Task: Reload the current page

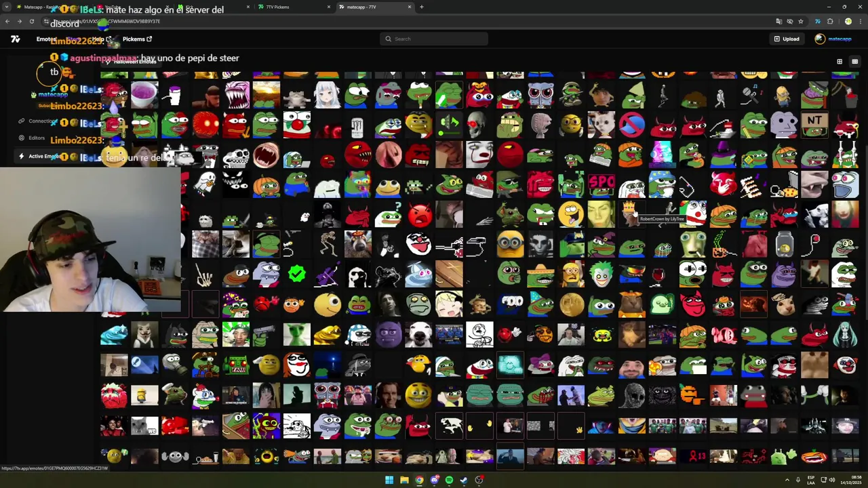Action: [x=31, y=21]
